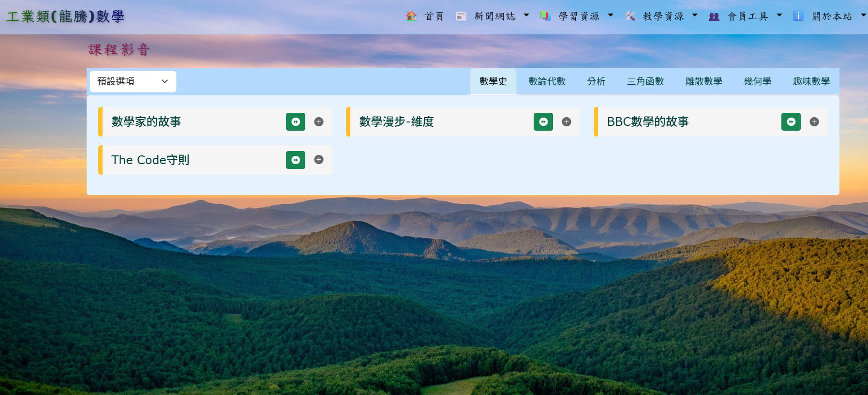Select the 趣味數學 tab
This screenshot has height=395, width=868.
811,81
